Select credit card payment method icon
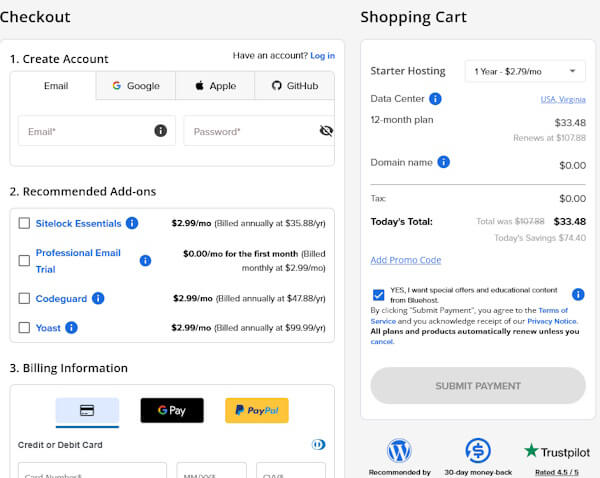The width and height of the screenshot is (600, 478). click(x=87, y=410)
